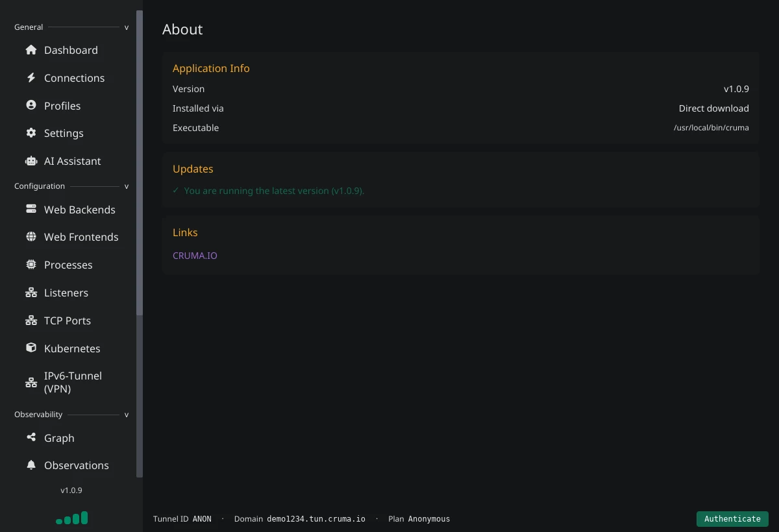
Task: Click the Tunnel ID ANON status entry
Action: pyautogui.click(x=182, y=519)
